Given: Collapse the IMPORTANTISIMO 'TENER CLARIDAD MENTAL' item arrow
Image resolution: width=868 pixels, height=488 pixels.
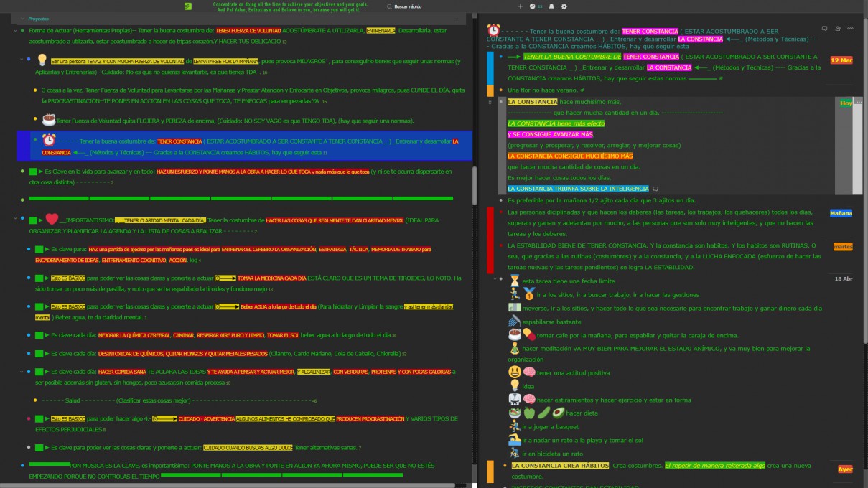Looking at the screenshot, I should point(14,218).
